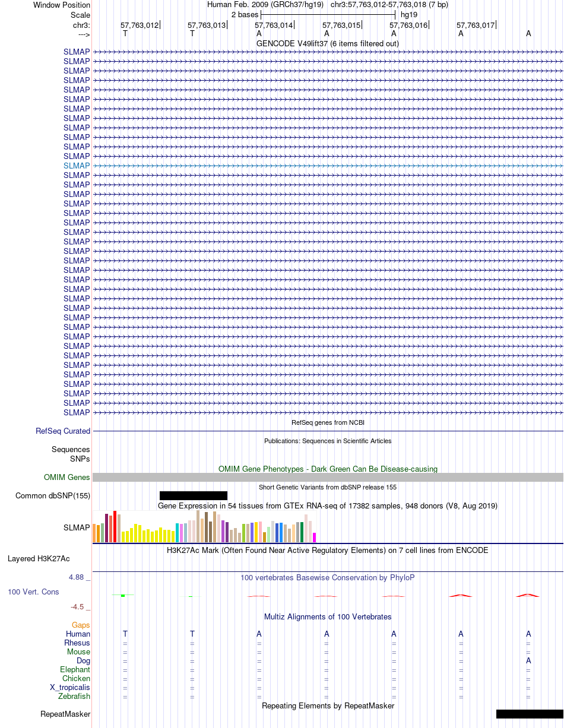Click 'Human Feb. 2009 (GRCh37/hg19)' header text

point(265,4)
